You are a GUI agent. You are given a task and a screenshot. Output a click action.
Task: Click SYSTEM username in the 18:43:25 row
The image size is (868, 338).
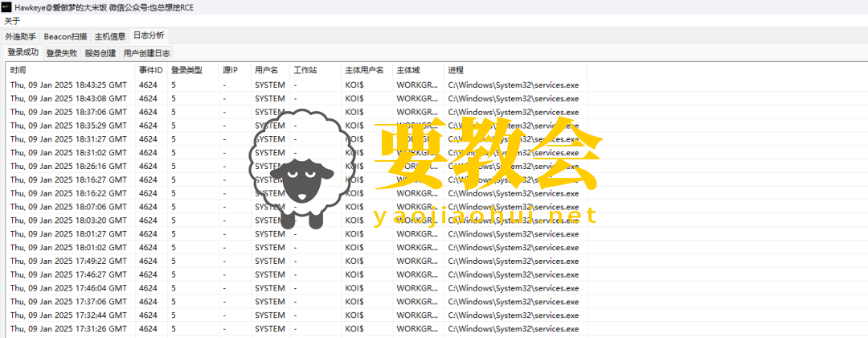269,84
